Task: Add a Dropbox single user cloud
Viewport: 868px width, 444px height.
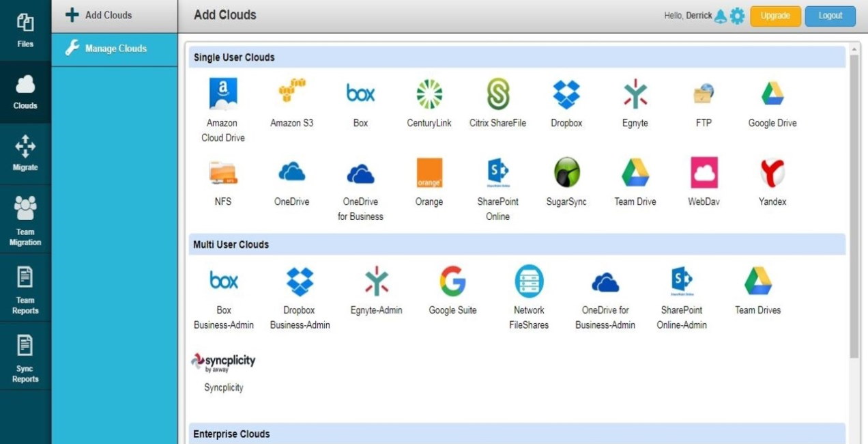Action: 566,94
